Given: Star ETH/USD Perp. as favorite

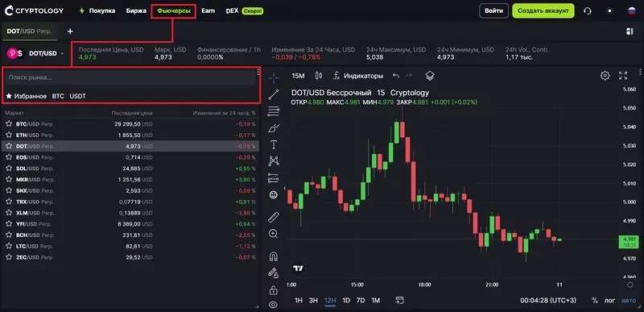Looking at the screenshot, I should [x=9, y=135].
